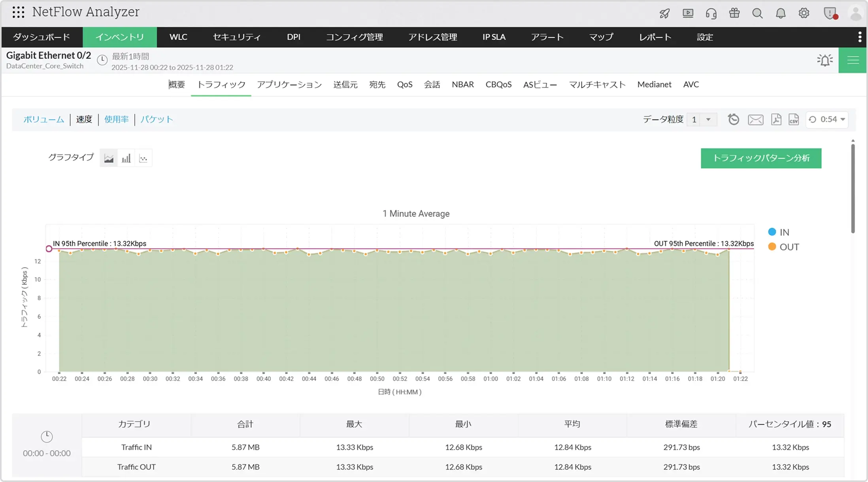Click the トラフィックパターン分析 button

pyautogui.click(x=761, y=158)
